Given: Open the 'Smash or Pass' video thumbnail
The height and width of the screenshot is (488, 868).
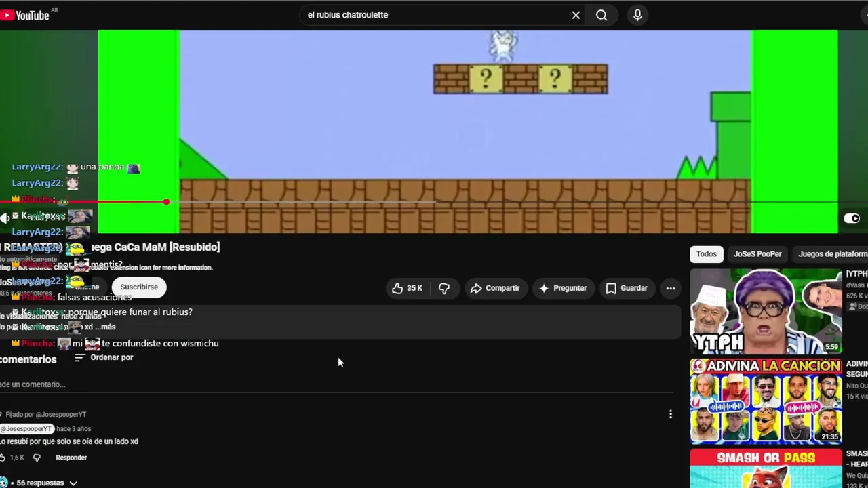Looking at the screenshot, I should click(x=766, y=468).
